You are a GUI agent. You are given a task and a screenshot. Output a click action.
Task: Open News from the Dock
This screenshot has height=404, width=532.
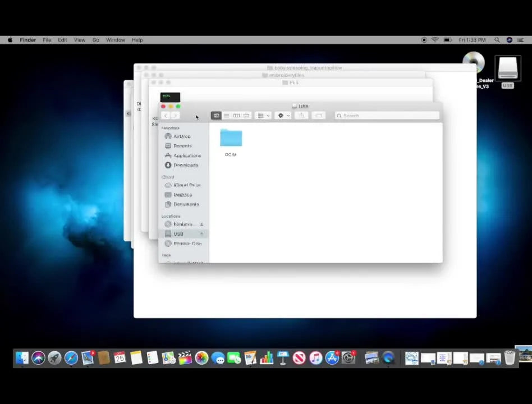(299, 358)
